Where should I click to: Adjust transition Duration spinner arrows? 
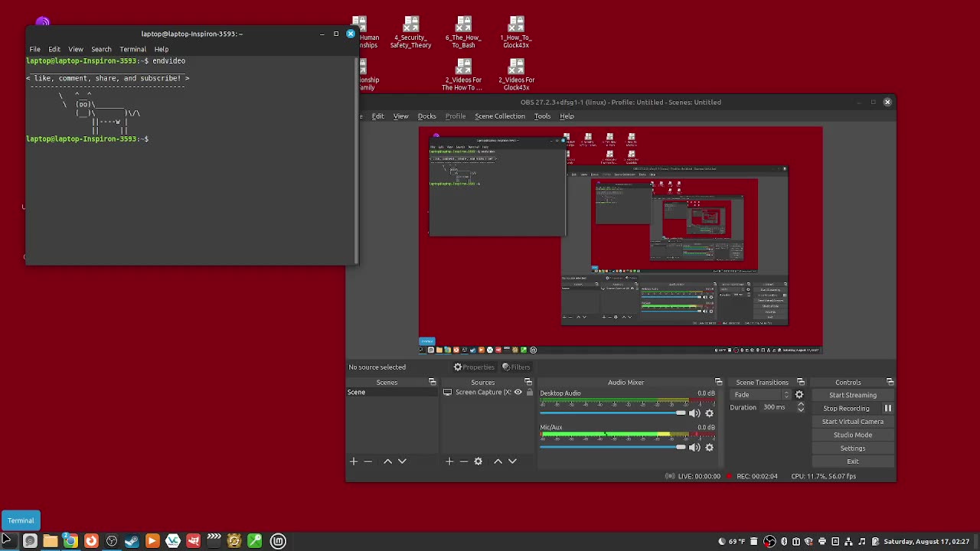coord(801,408)
